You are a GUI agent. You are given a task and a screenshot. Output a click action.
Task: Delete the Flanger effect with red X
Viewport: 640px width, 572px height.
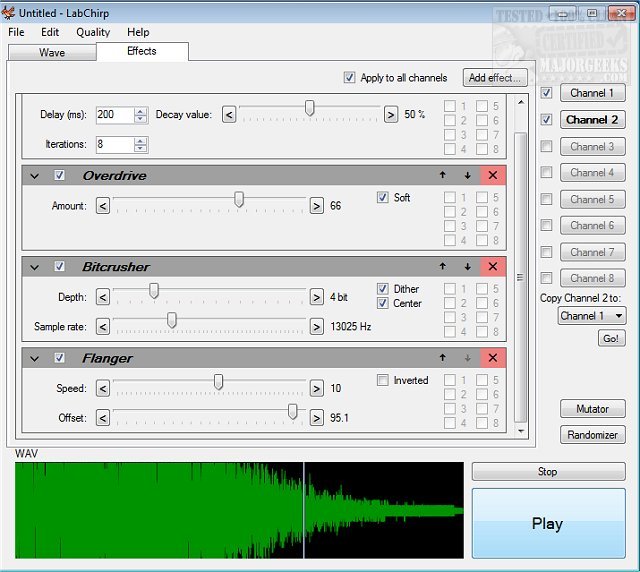[491, 358]
